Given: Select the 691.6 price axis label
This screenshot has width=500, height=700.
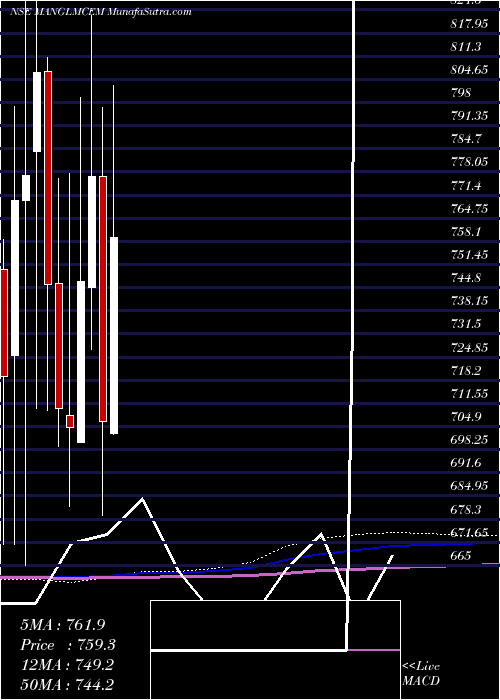Looking at the screenshot, I should click(x=466, y=464).
